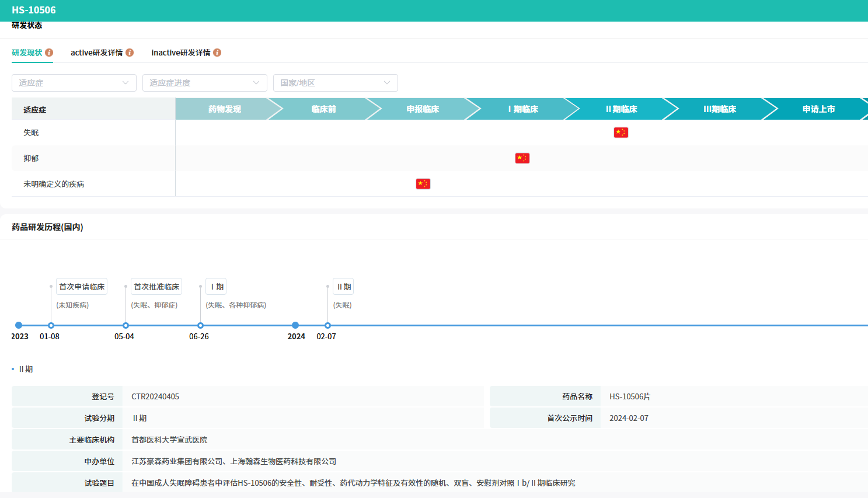Image resolution: width=868 pixels, height=498 pixels.
Task: Click the 02-07 timeline marker dot
Action: click(x=328, y=325)
